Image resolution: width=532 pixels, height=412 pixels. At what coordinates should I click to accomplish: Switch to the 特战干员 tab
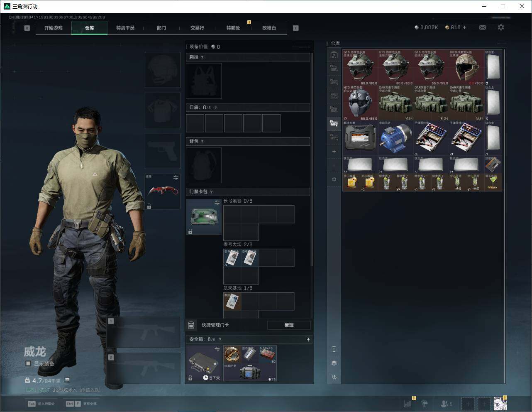click(125, 28)
